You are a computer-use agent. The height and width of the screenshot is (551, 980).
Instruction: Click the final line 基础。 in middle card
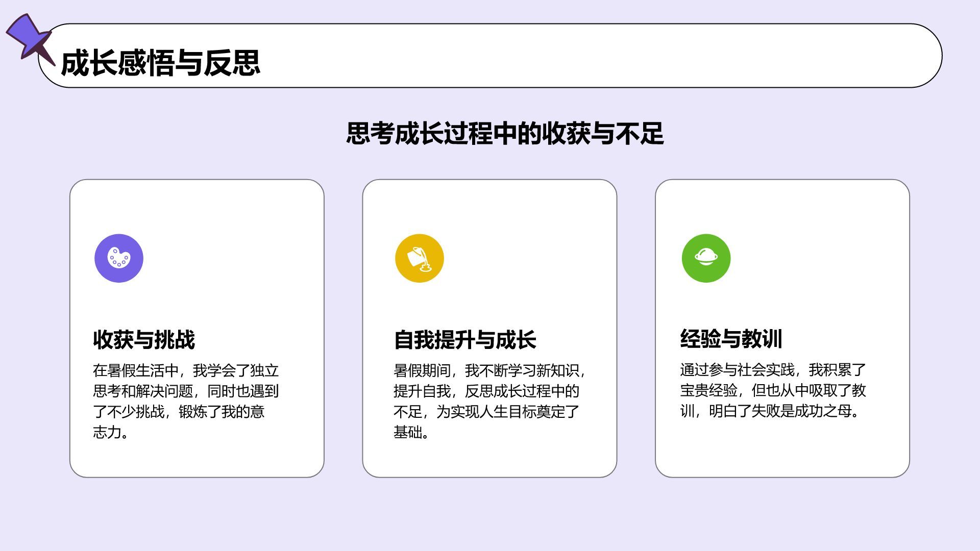[x=411, y=432]
